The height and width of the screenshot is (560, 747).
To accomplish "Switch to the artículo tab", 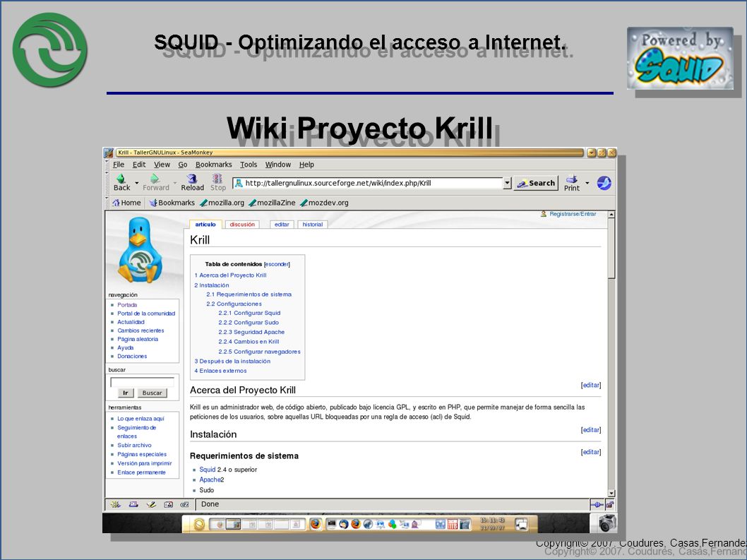I will [205, 225].
